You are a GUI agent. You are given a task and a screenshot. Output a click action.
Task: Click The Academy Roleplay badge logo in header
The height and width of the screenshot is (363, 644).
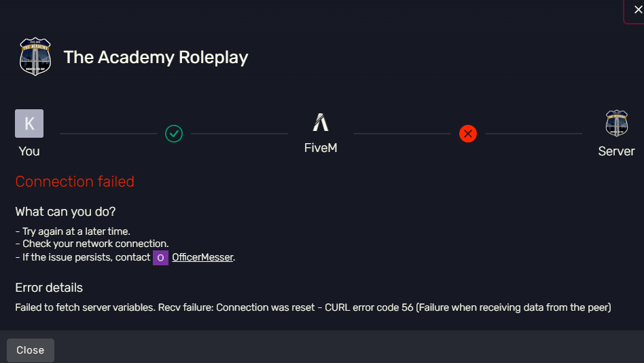click(x=35, y=56)
